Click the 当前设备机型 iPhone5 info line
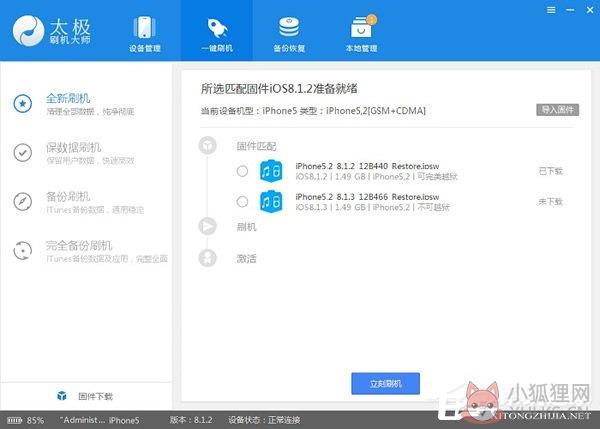 (313, 111)
